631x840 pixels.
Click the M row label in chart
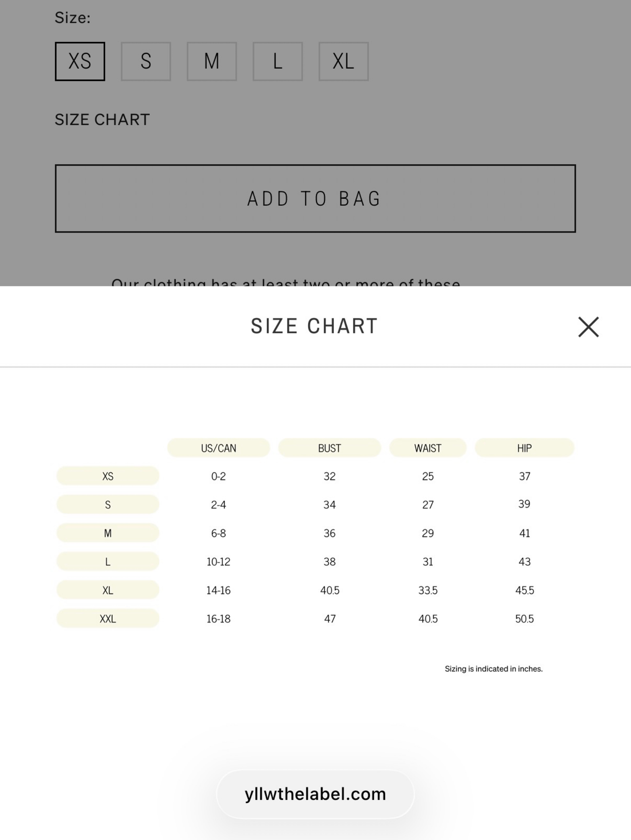(108, 533)
